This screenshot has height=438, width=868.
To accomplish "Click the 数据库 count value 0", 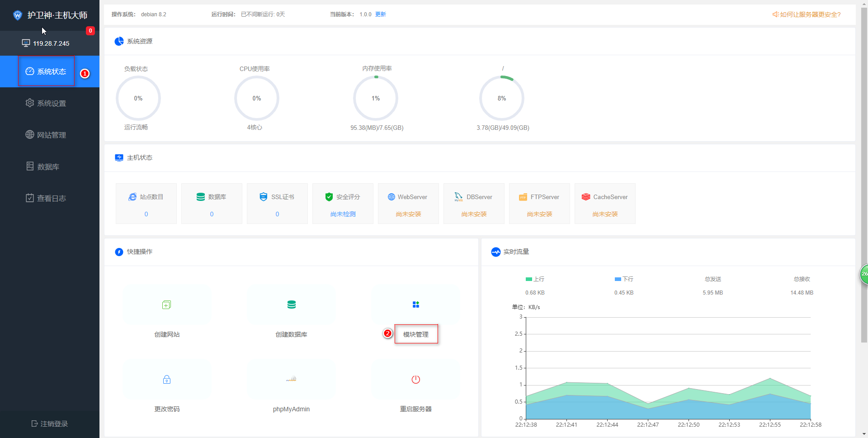I will coord(212,214).
